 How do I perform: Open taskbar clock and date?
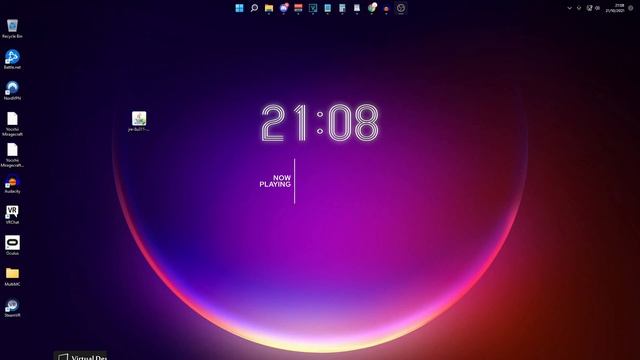(x=615, y=8)
